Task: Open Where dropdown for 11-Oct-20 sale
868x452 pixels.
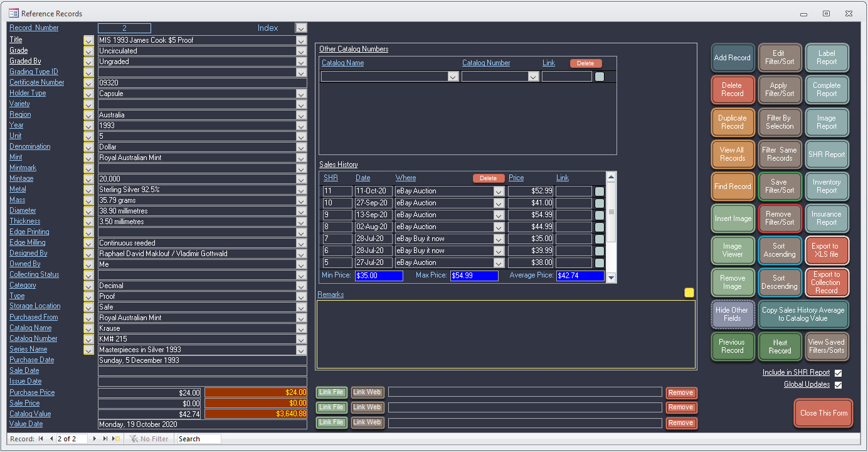Action: point(499,191)
